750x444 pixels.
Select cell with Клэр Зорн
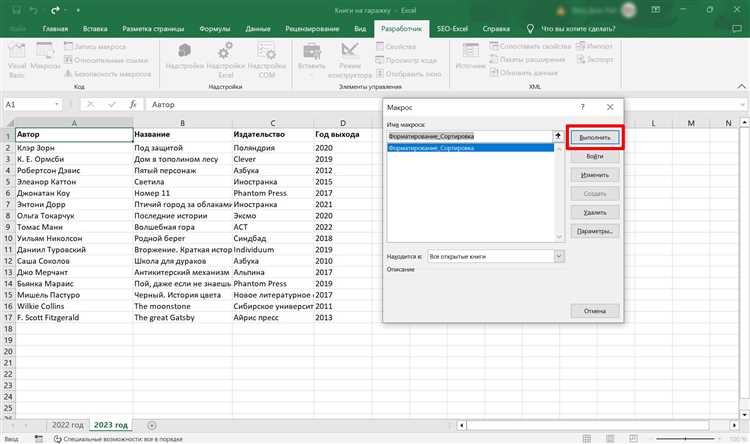(x=74, y=148)
